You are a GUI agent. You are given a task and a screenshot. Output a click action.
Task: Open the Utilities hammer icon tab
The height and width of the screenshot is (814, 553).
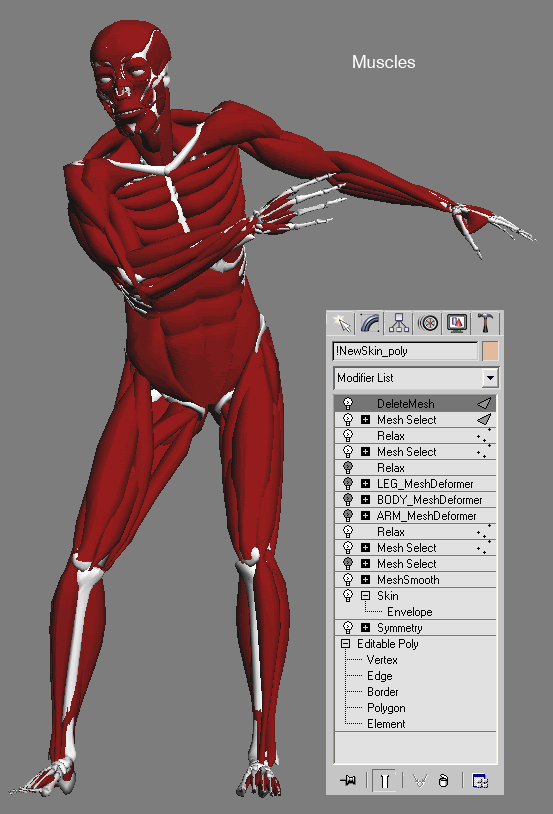coord(485,323)
